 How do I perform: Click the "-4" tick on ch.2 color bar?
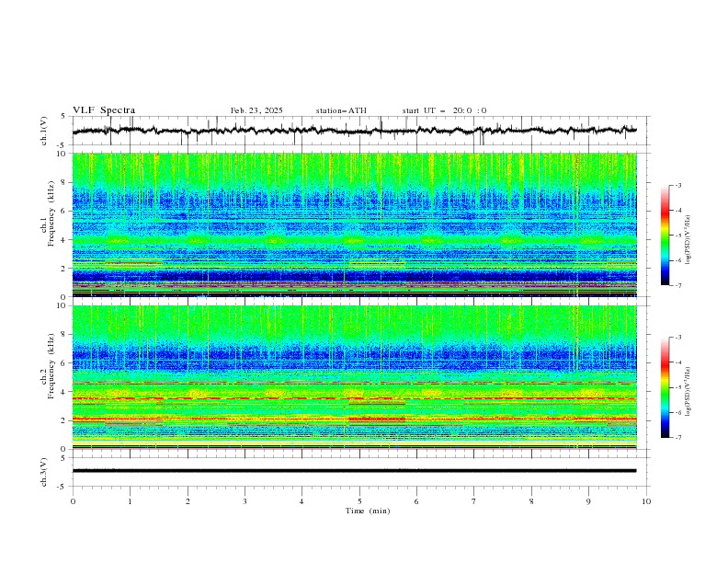click(x=678, y=362)
